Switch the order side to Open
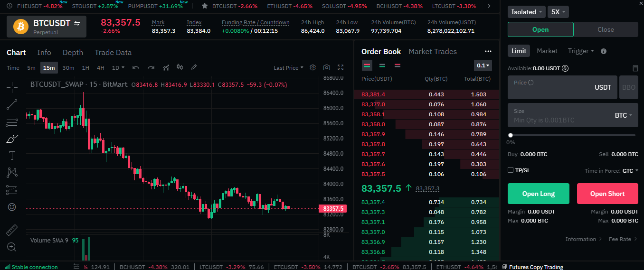Screen dimensions: 644x270 tap(540, 29)
